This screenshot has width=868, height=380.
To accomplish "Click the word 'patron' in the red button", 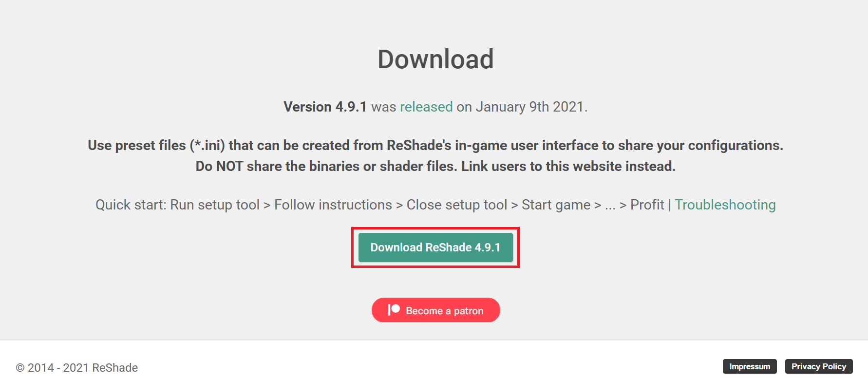I will [x=469, y=311].
